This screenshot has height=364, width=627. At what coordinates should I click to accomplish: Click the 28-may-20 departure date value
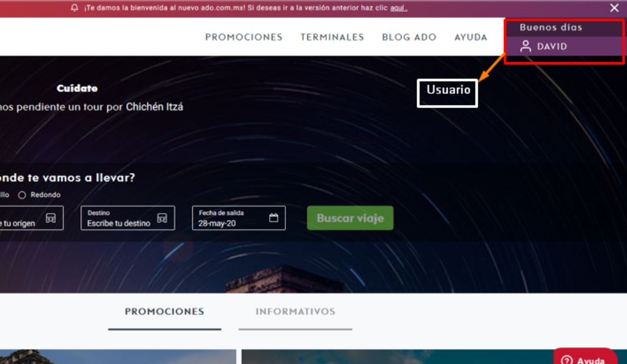(x=216, y=224)
